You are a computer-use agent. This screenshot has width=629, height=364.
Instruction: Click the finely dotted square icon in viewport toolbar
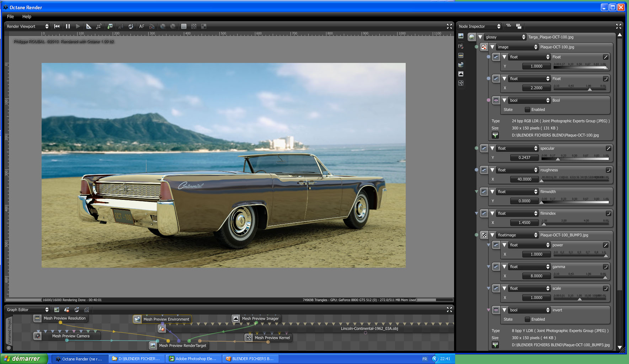point(184,26)
